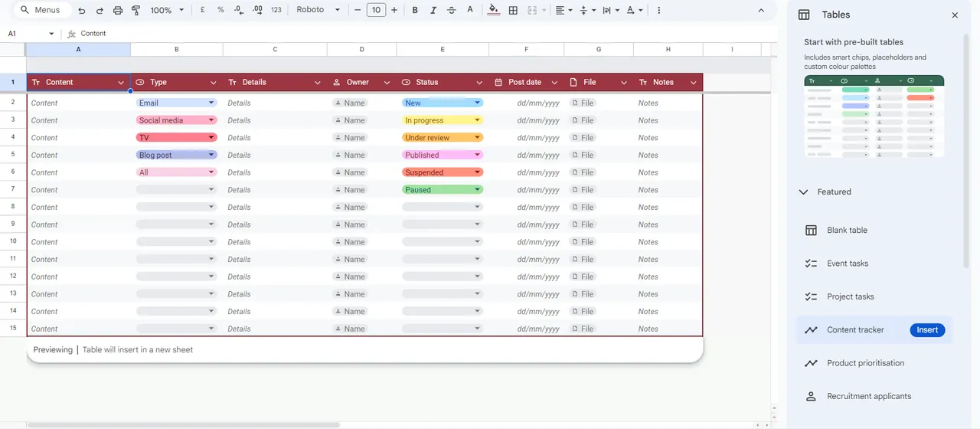The height and width of the screenshot is (429, 980).
Task: Click the pre-built tables preview thumbnail
Action: coord(874,116)
